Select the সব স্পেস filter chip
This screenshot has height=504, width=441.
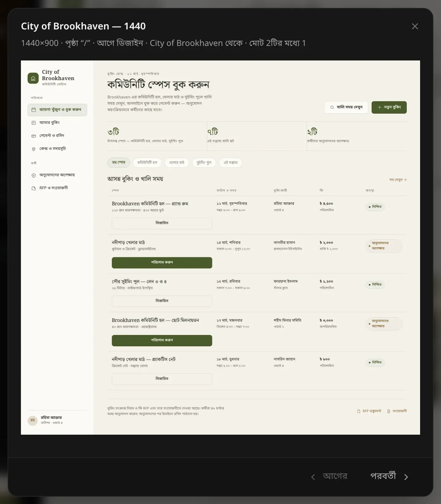(118, 163)
